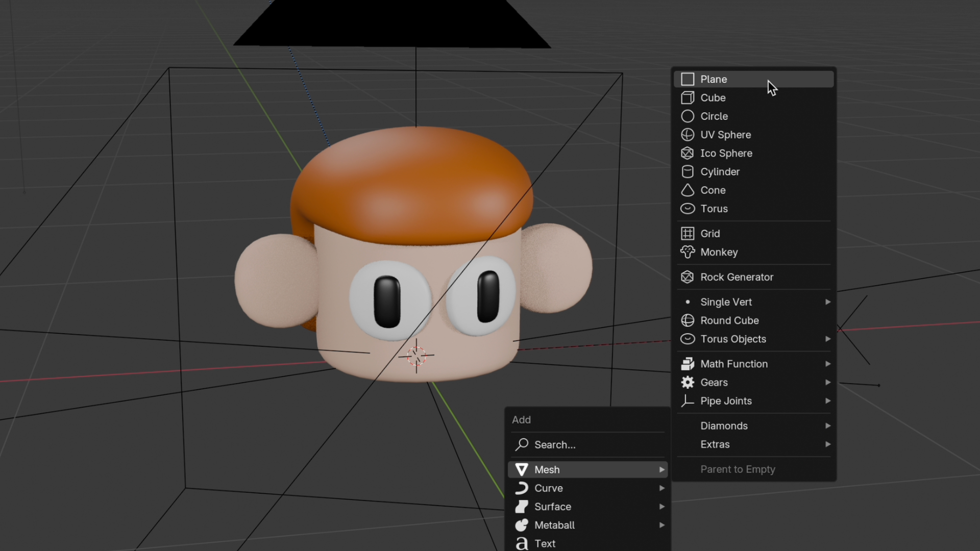Click the Torus Objects icon

point(688,339)
